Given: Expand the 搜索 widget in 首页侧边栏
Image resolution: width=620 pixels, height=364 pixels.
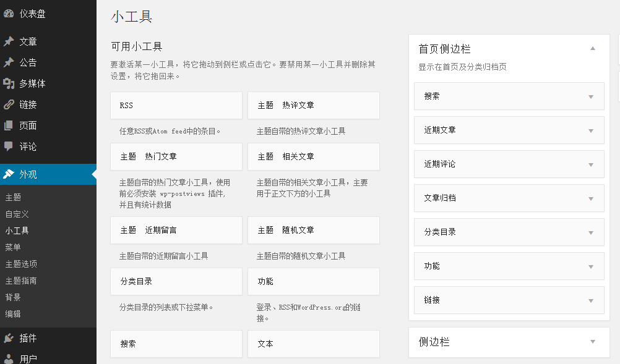Looking at the screenshot, I should (590, 97).
